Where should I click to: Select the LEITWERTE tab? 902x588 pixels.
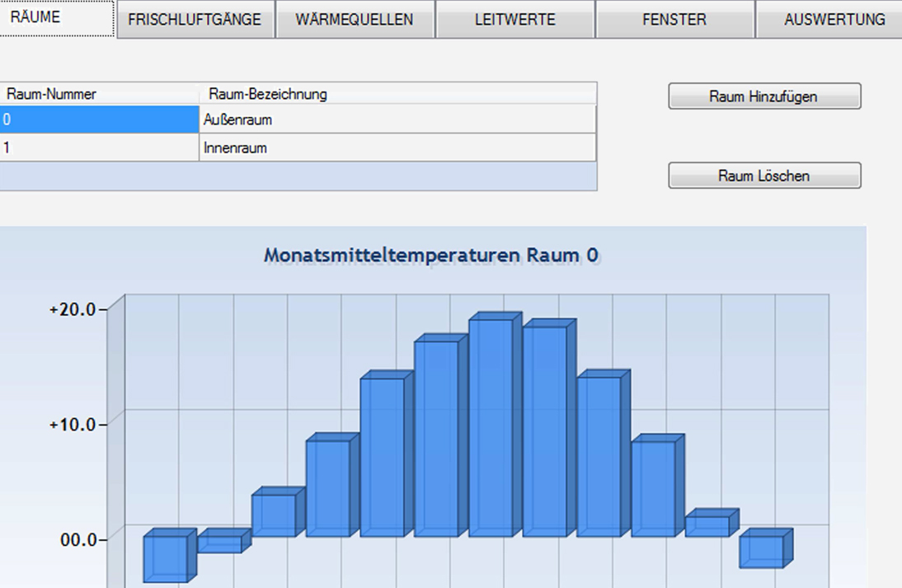[x=514, y=20]
